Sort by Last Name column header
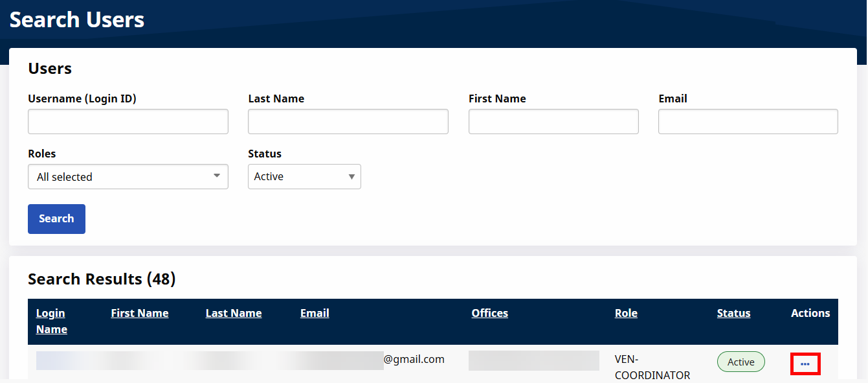 234,313
